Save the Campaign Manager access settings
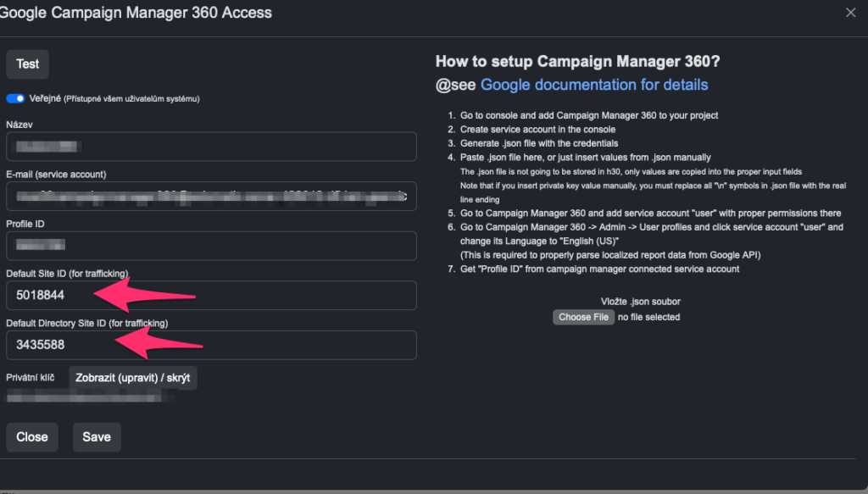This screenshot has height=494, width=868. [x=97, y=437]
